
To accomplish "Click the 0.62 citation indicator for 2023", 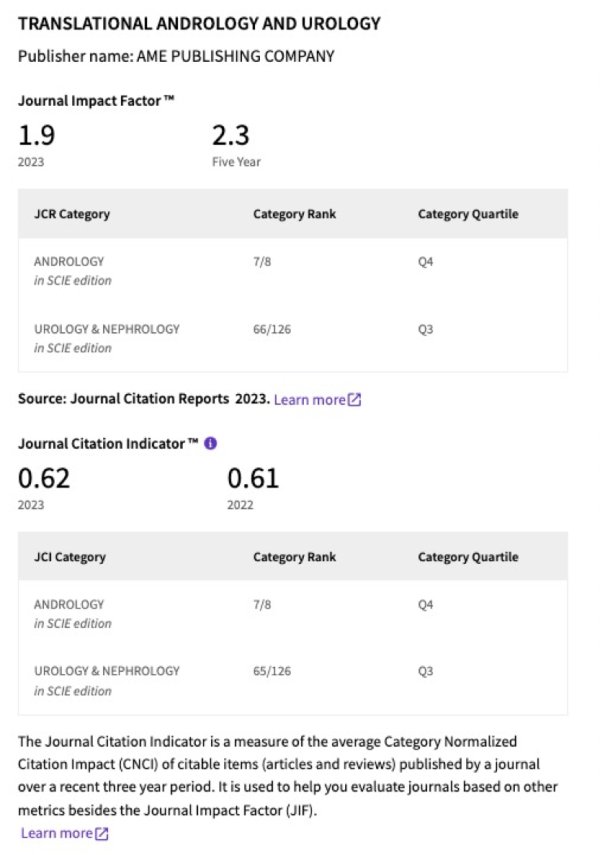I will (x=44, y=478).
